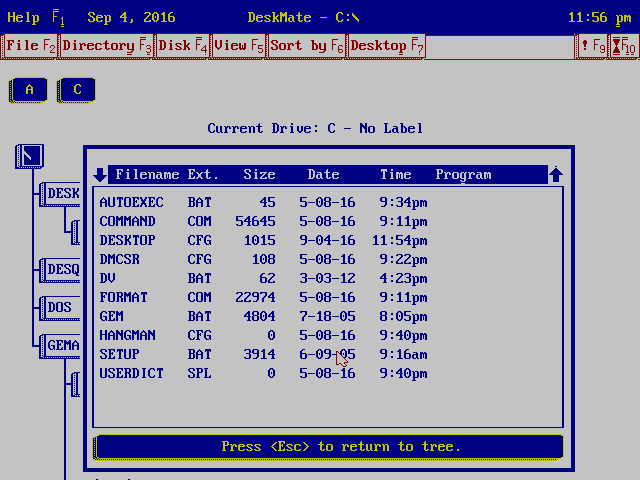Image resolution: width=640 pixels, height=480 pixels.
Task: Click the Ext. column header
Action: click(x=203, y=175)
